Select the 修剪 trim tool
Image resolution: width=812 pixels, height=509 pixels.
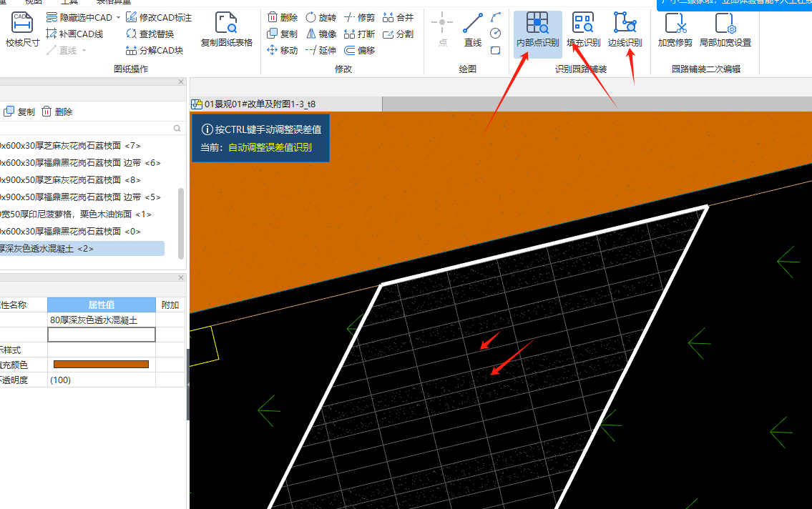pyautogui.click(x=359, y=18)
